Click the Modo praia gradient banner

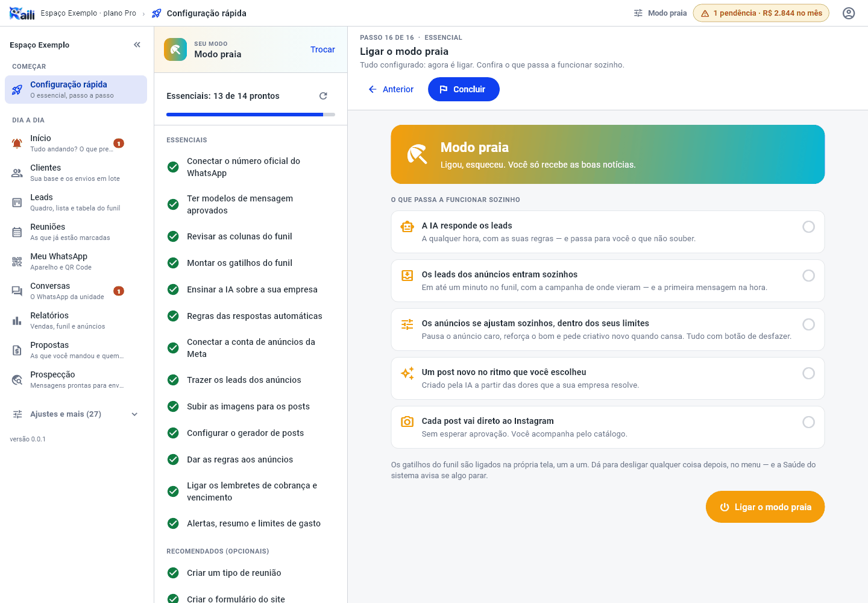tap(608, 154)
